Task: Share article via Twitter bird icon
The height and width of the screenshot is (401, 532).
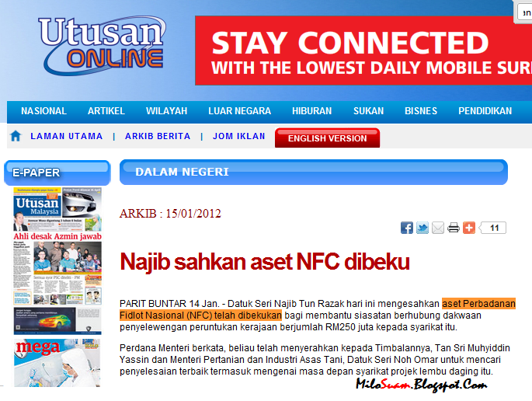Action: click(x=422, y=228)
